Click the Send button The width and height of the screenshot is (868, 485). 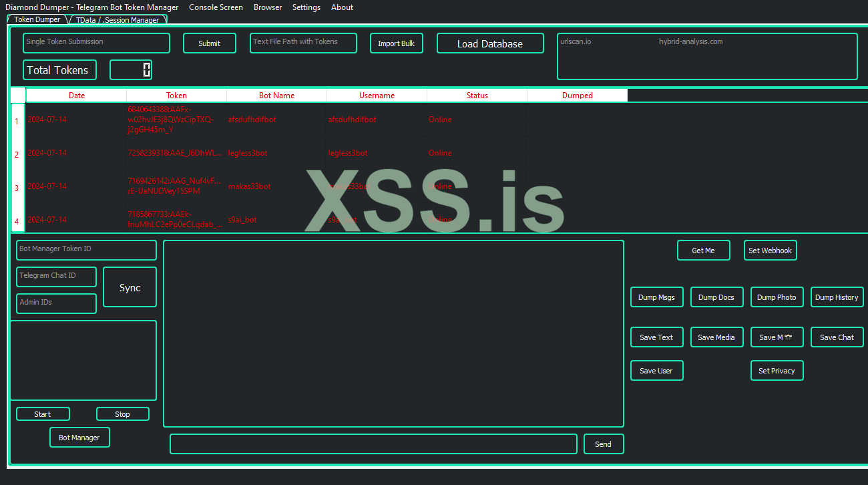pyautogui.click(x=604, y=444)
